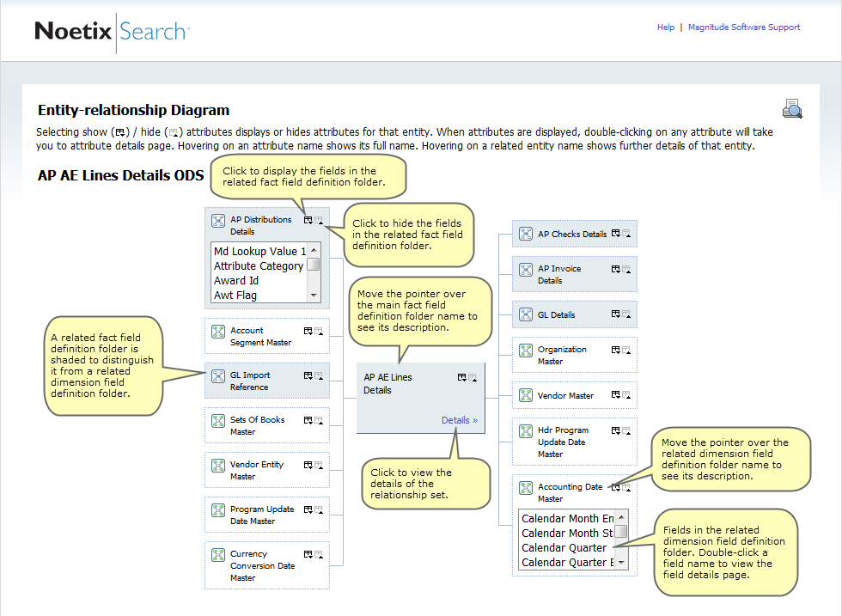Show attributes for AP Invoice Details

pyautogui.click(x=615, y=269)
